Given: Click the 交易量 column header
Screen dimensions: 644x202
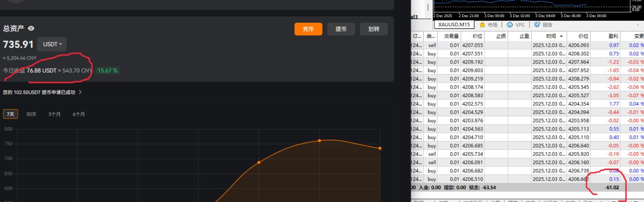Looking at the screenshot, I should 448,36.
